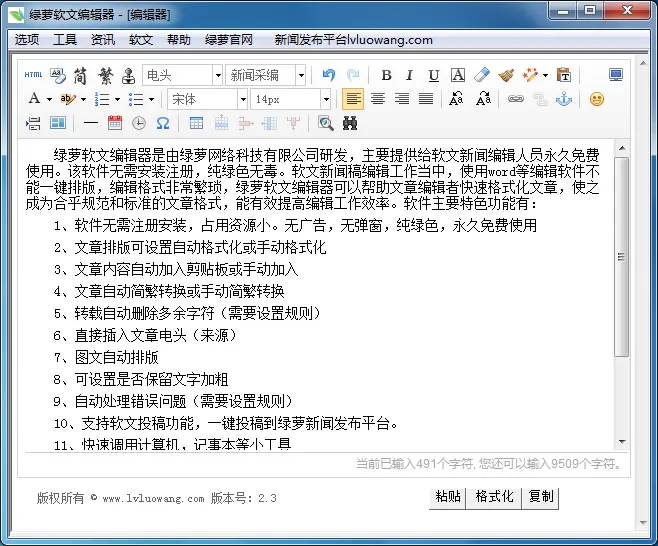Click the second Aa case-conversion icon
Image resolution: width=658 pixels, height=546 pixels.
coord(483,99)
